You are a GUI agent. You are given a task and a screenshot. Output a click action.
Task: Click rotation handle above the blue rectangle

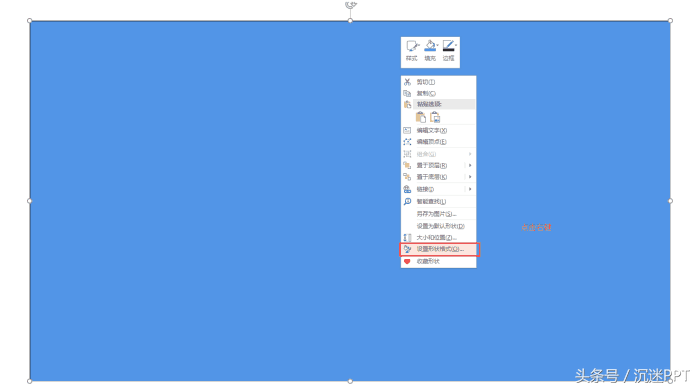[350, 5]
